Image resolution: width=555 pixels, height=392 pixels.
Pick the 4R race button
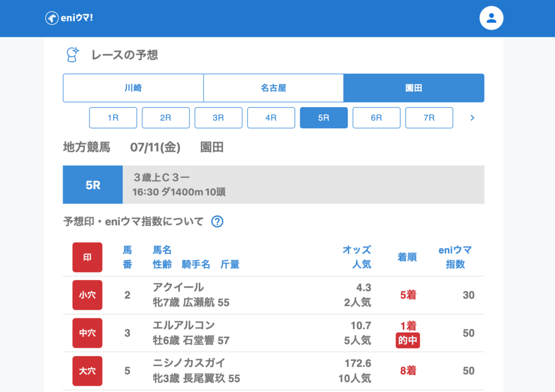271,117
